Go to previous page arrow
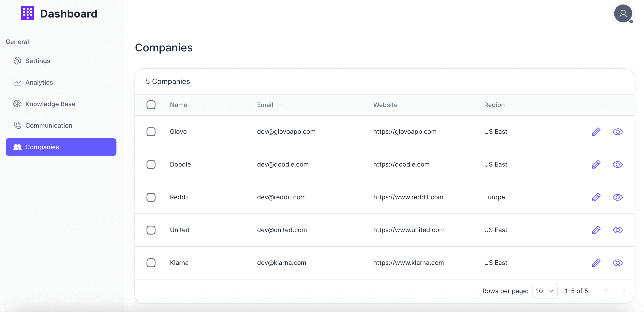Viewport: 644px width, 312px height. pyautogui.click(x=606, y=291)
